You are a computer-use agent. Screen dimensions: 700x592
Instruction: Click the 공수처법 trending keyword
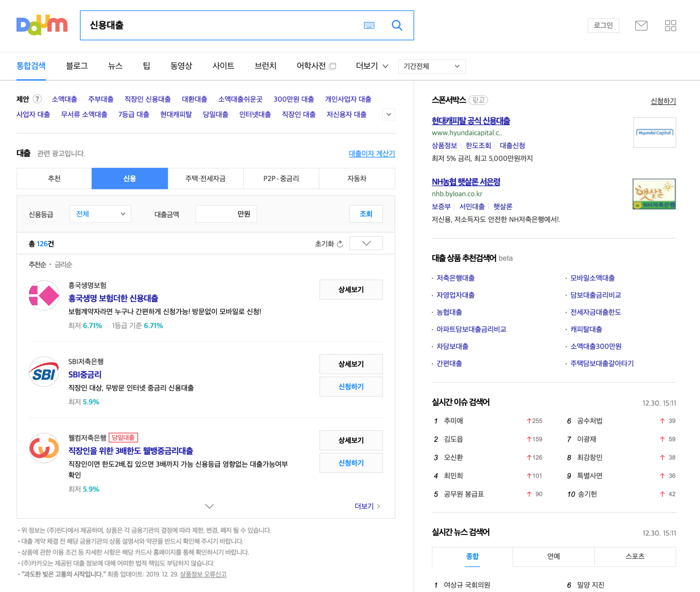(589, 421)
